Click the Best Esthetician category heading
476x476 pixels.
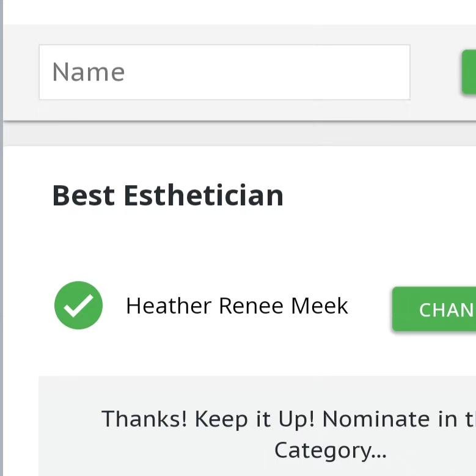(167, 196)
